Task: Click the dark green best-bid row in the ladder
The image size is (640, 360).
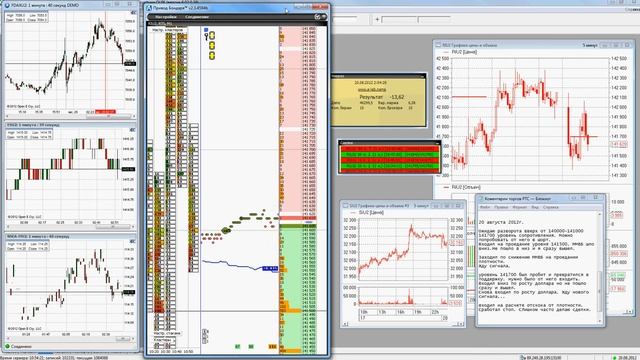Action: coord(298,226)
